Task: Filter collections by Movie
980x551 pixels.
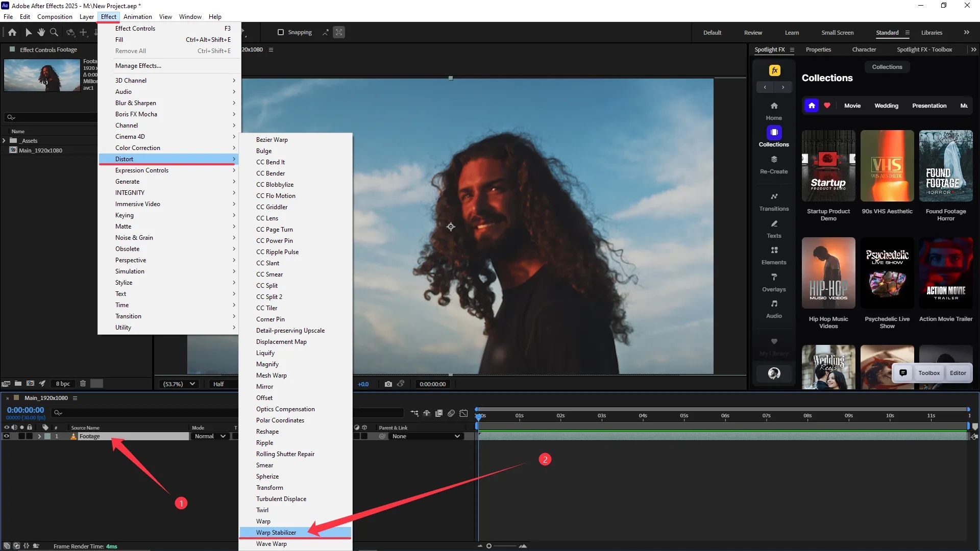Action: click(x=852, y=106)
